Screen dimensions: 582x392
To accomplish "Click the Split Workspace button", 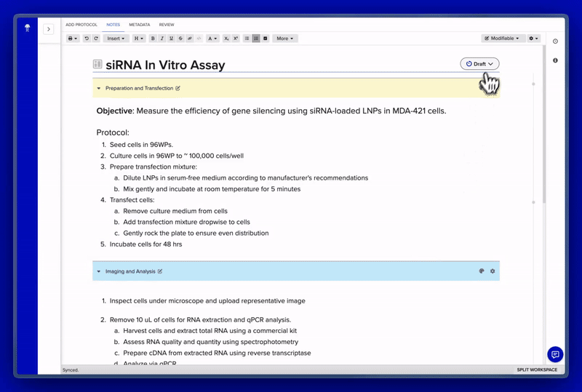I will point(537,369).
